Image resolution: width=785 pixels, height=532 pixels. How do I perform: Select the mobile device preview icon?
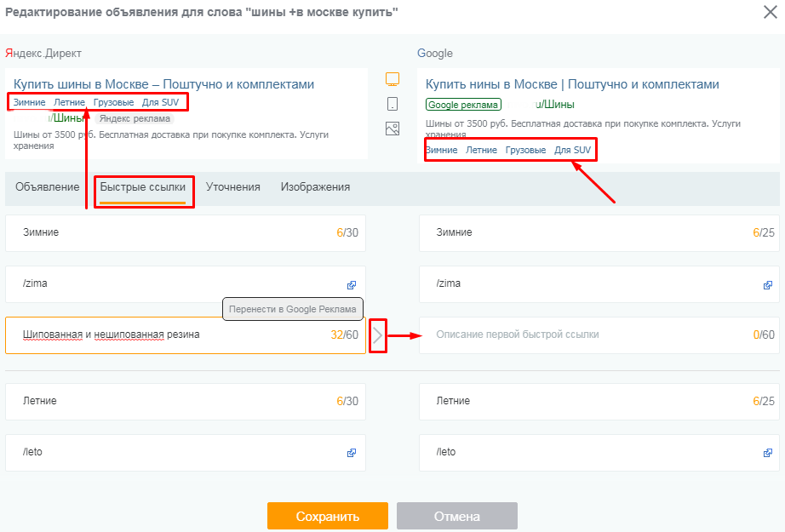tap(392, 104)
